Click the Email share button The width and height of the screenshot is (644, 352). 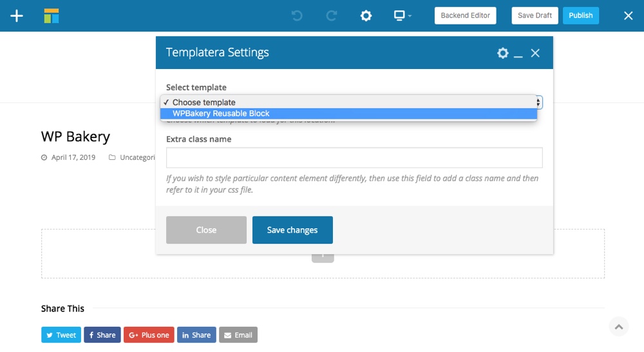(x=238, y=335)
